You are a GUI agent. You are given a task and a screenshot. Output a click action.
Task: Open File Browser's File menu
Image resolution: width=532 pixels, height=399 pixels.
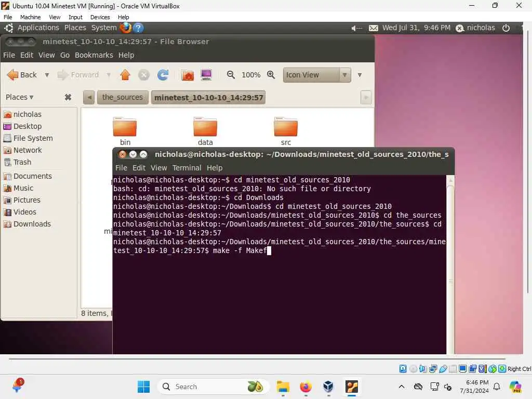point(9,55)
